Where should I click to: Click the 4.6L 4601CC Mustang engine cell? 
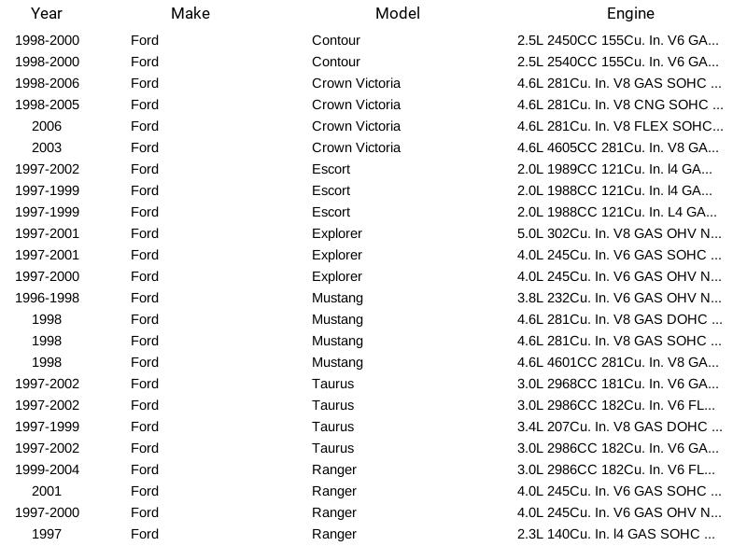coord(618,362)
